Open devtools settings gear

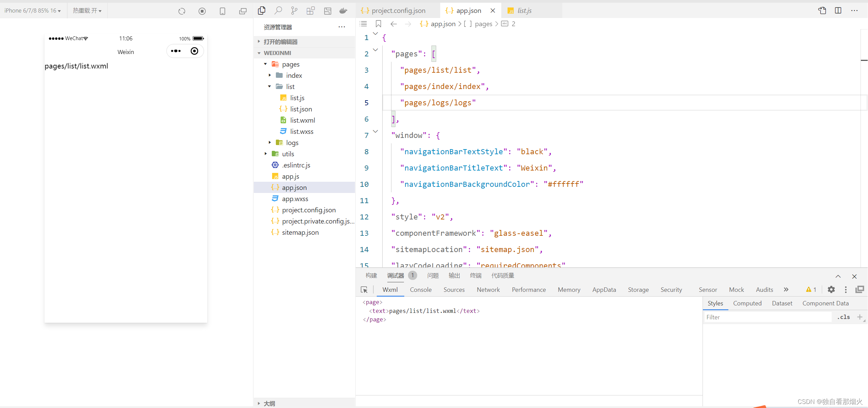tap(831, 289)
